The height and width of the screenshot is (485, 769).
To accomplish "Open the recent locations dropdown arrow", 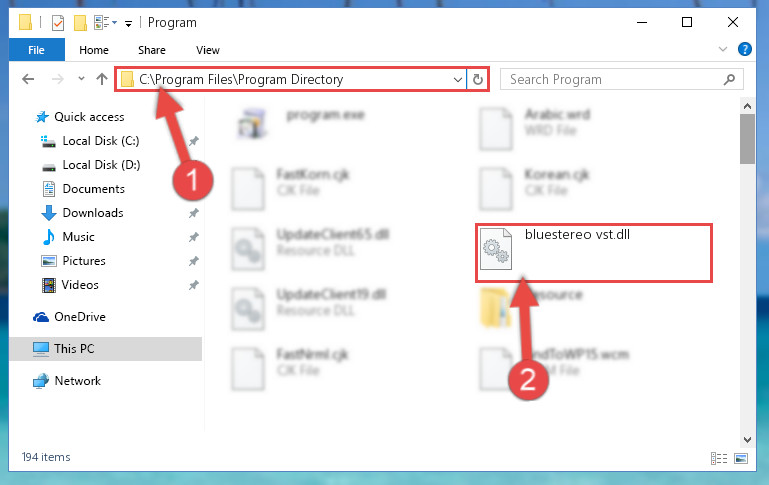I will 81,78.
